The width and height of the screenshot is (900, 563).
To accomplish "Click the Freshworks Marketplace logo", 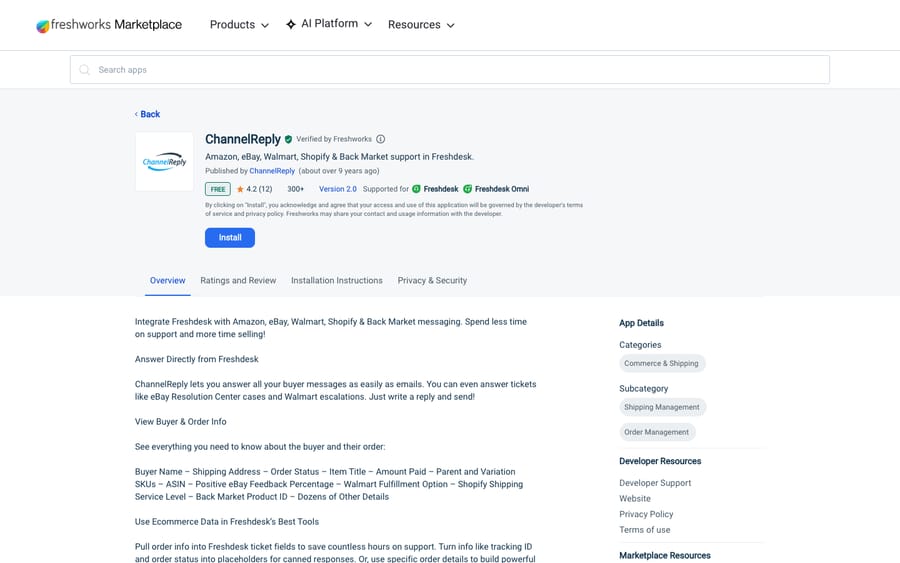I will click(x=109, y=25).
